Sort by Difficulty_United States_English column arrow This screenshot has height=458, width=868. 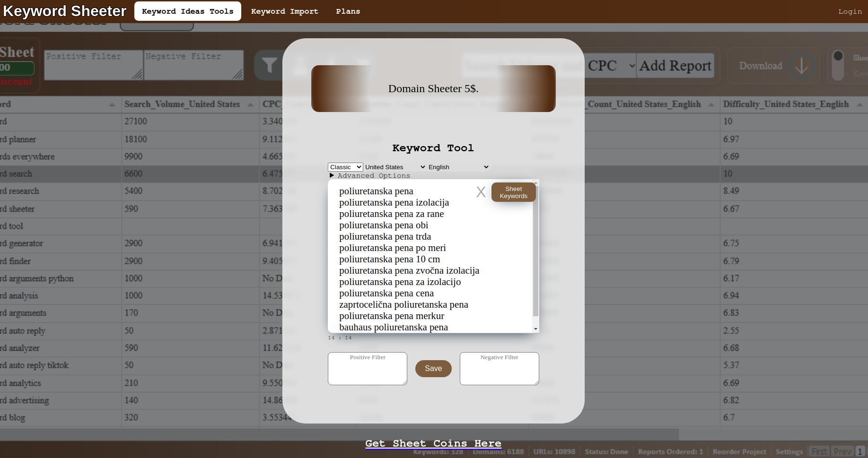click(x=859, y=104)
